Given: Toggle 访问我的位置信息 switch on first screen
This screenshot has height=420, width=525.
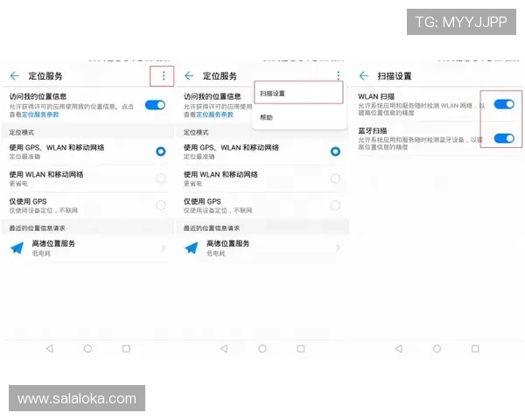Looking at the screenshot, I should pyautogui.click(x=155, y=105).
